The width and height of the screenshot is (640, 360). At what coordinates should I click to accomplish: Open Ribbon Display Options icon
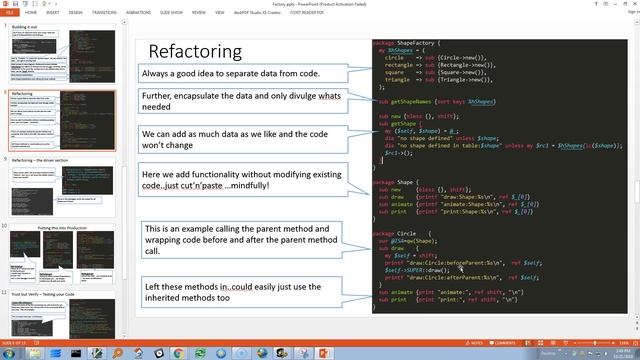pyautogui.click(x=606, y=4)
